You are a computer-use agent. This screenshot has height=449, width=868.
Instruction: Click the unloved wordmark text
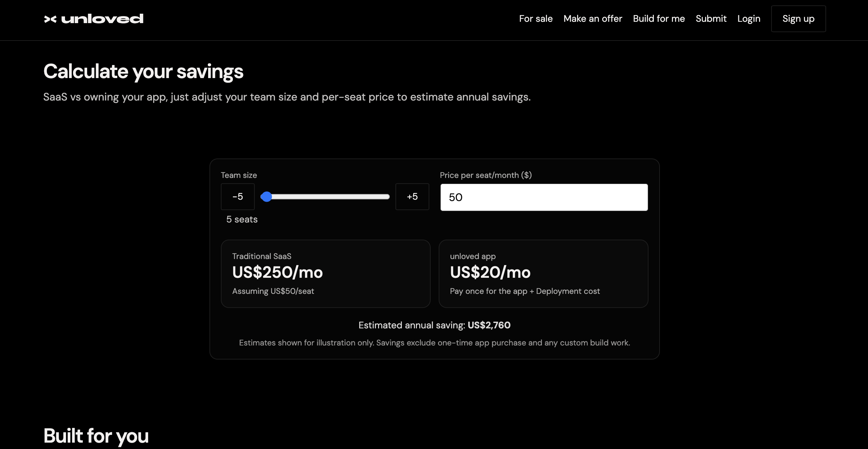(102, 19)
